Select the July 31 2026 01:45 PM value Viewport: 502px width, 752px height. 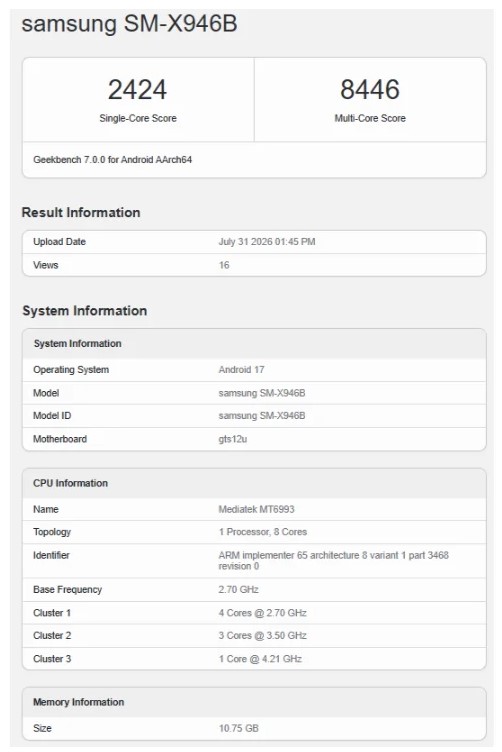click(x=267, y=242)
